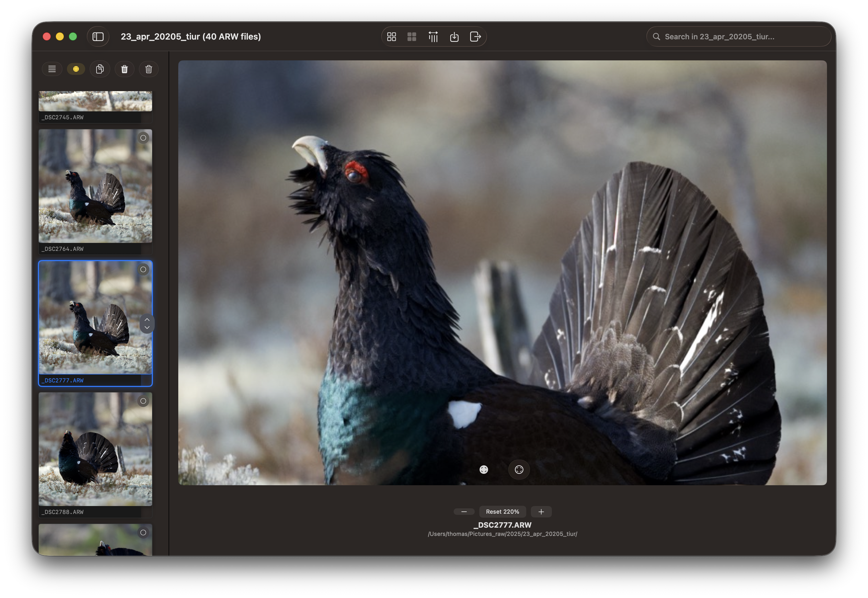
Task: Switch to outlined grid view
Action: tap(392, 37)
